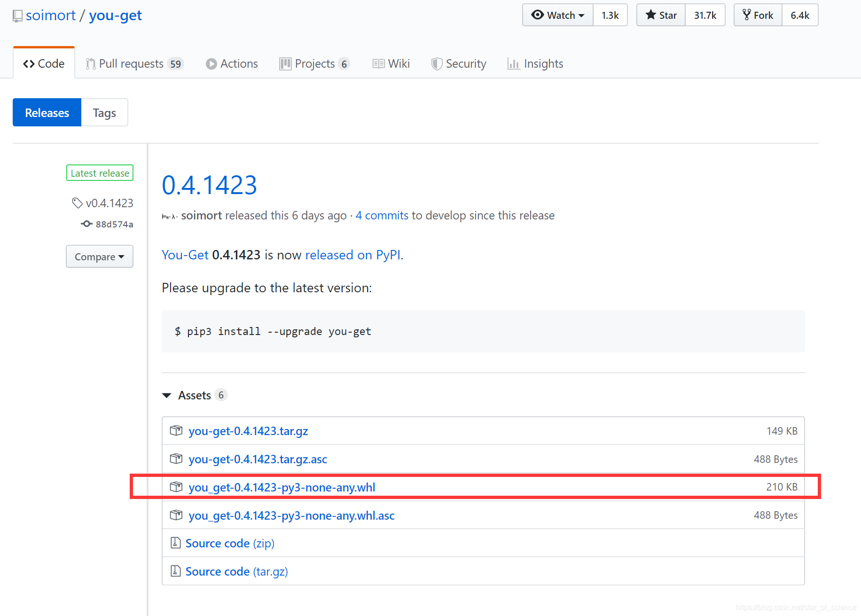Open the Wiki tab
This screenshot has width=861, height=616.
(391, 63)
